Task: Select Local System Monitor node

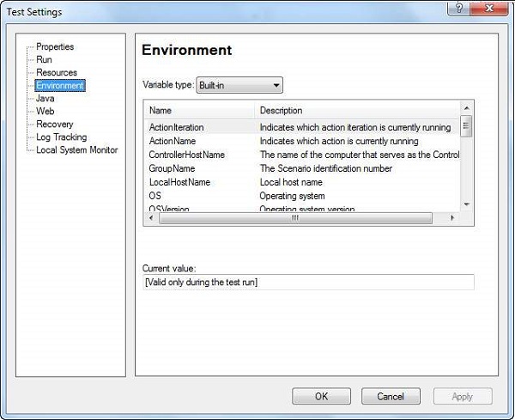Action: [76, 149]
